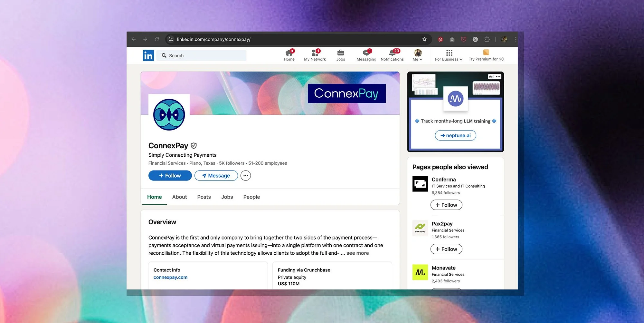Click the LinkedIn logo icon
This screenshot has height=323, width=644.
pyautogui.click(x=148, y=55)
